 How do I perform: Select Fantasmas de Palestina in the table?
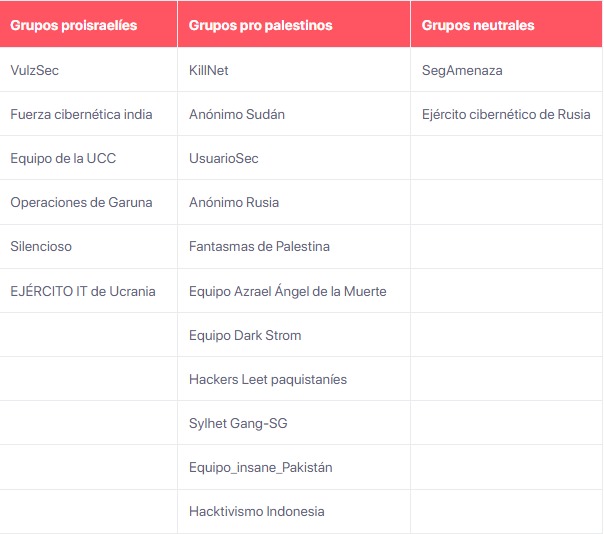click(x=259, y=247)
